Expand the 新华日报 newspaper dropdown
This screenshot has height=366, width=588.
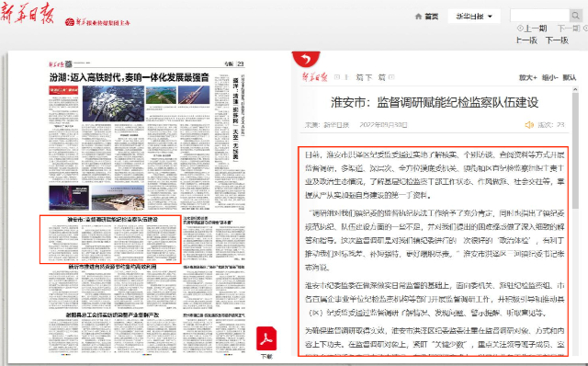point(474,17)
